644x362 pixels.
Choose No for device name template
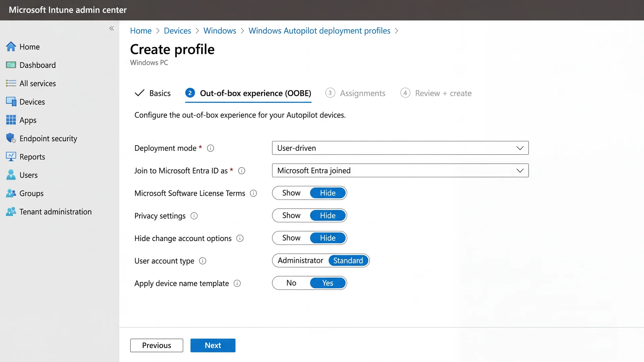[x=291, y=283]
